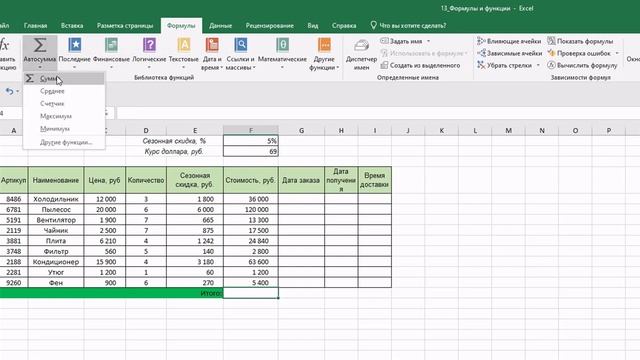This screenshot has height=360, width=640.
Task: Click the lightbulb tell-me icon
Action: tap(373, 25)
